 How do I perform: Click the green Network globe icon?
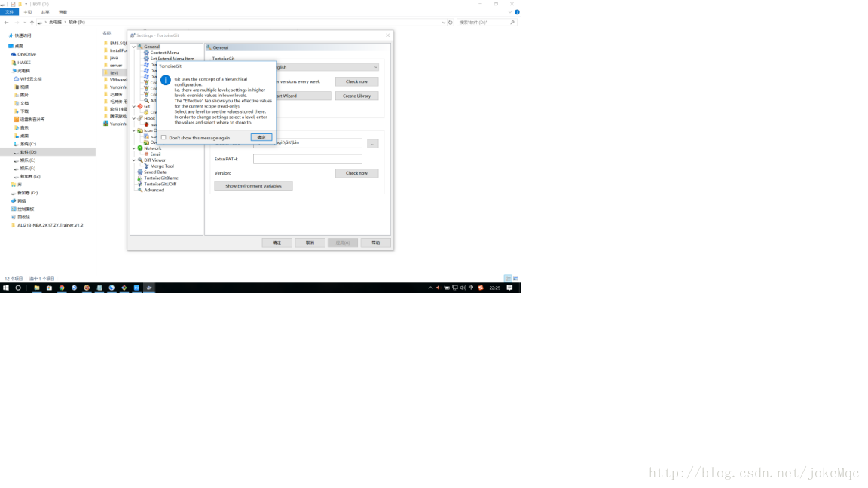140,148
